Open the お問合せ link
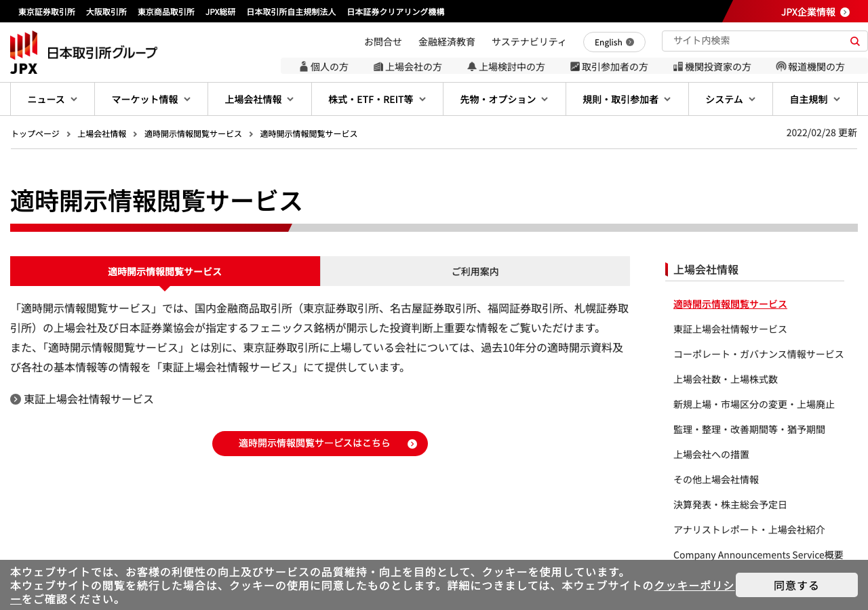The image size is (868, 610). click(383, 41)
